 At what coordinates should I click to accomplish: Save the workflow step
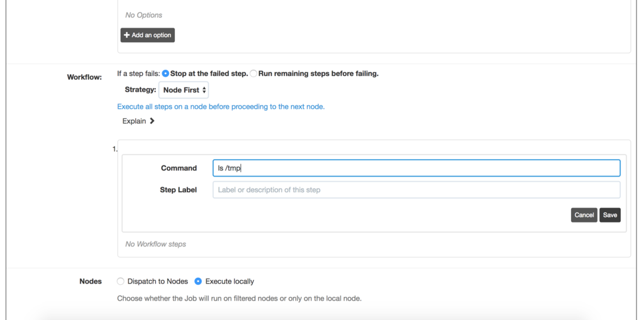pos(610,215)
